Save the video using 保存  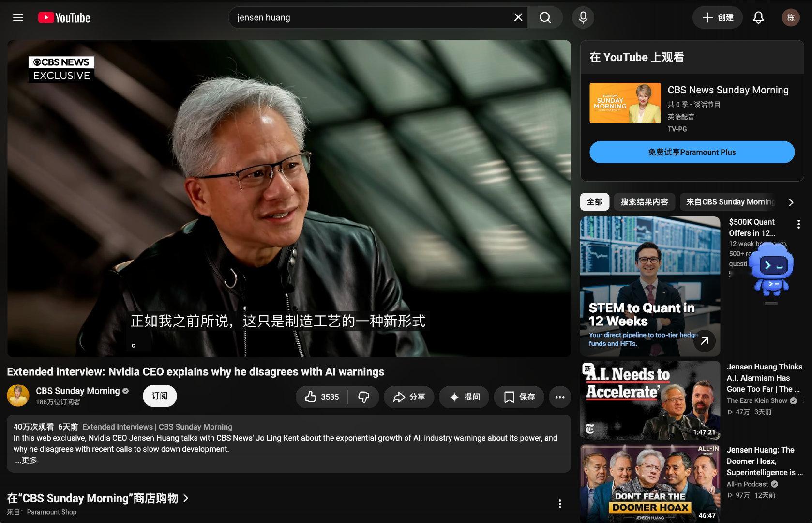coord(519,397)
